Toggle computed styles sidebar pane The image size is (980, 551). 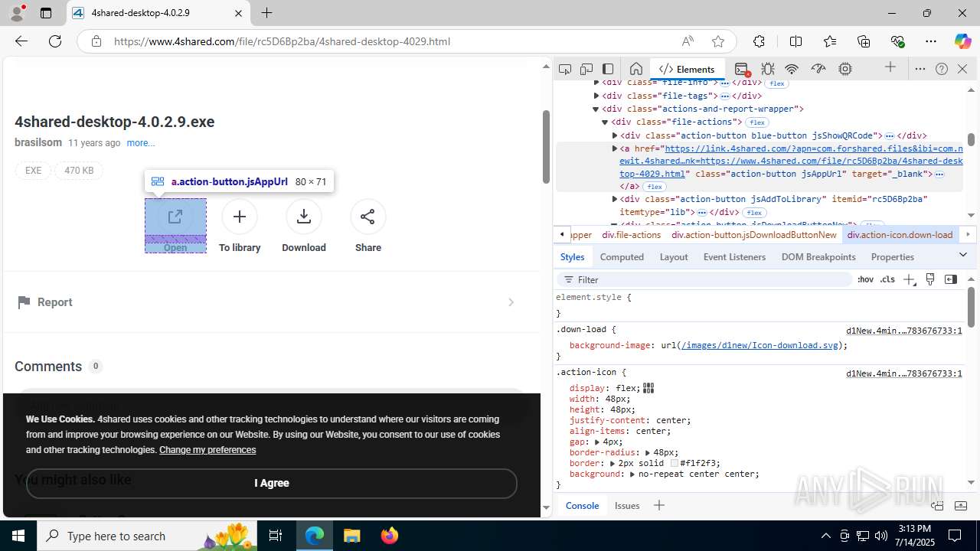(x=951, y=279)
